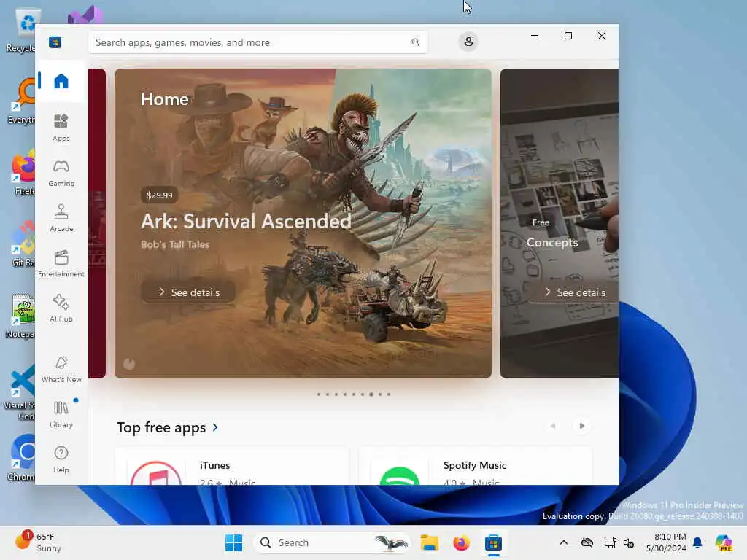The height and width of the screenshot is (560, 747).
Task: Minimize the Microsoft Store window
Action: coord(535,36)
